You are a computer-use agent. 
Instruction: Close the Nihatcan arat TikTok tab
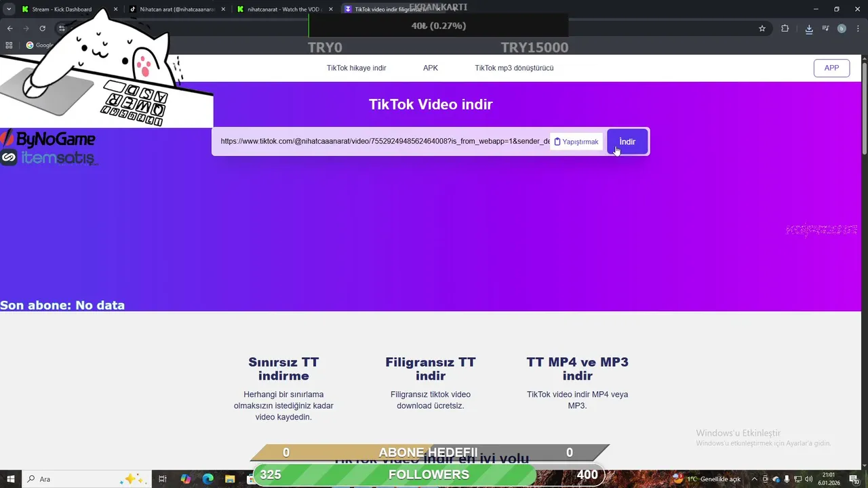pos(223,9)
